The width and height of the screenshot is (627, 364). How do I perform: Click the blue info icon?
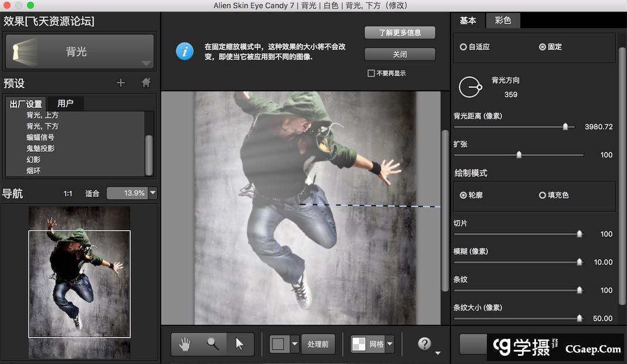point(185,52)
